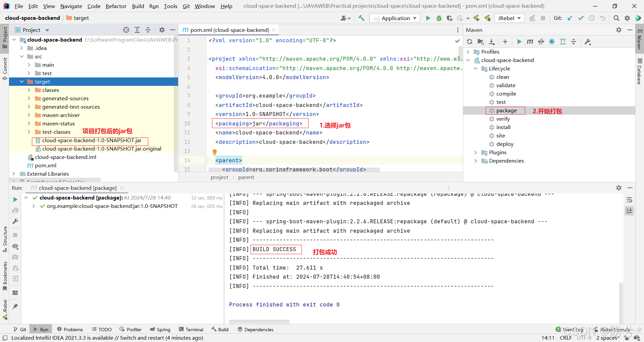Click the eye icon in Run sidebar
The image size is (644, 342).
tap(15, 246)
